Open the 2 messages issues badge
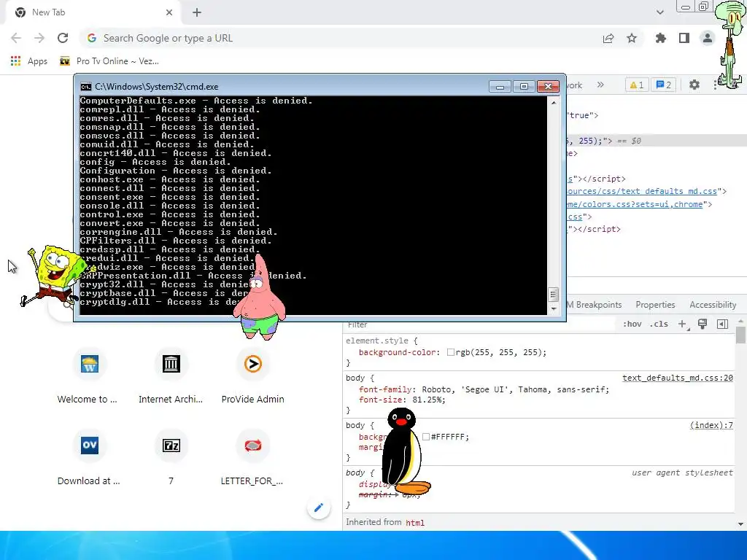The image size is (747, 560). coord(663,85)
